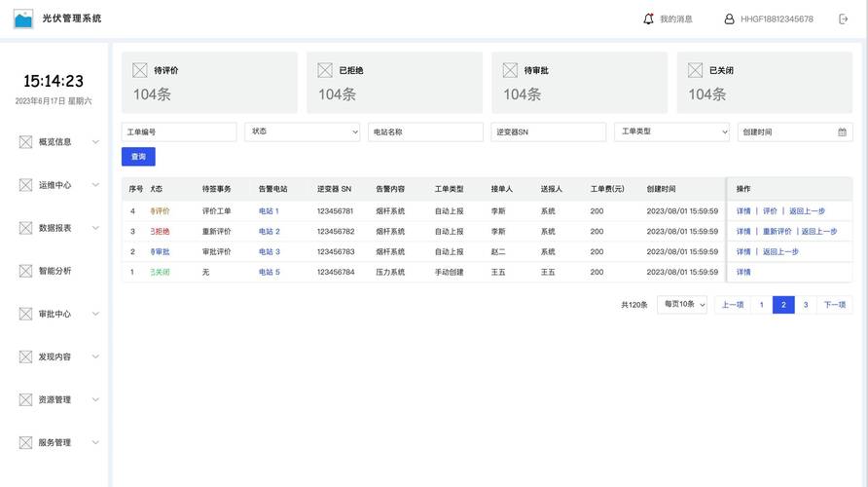The image size is (868, 487).
Task: Open the 我的消息 bell notification icon
Action: click(648, 19)
